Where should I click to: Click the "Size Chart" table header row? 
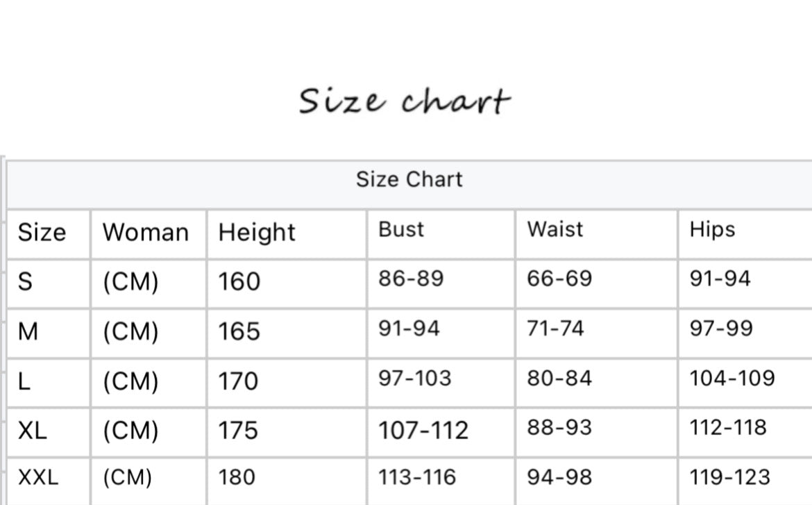click(x=409, y=180)
